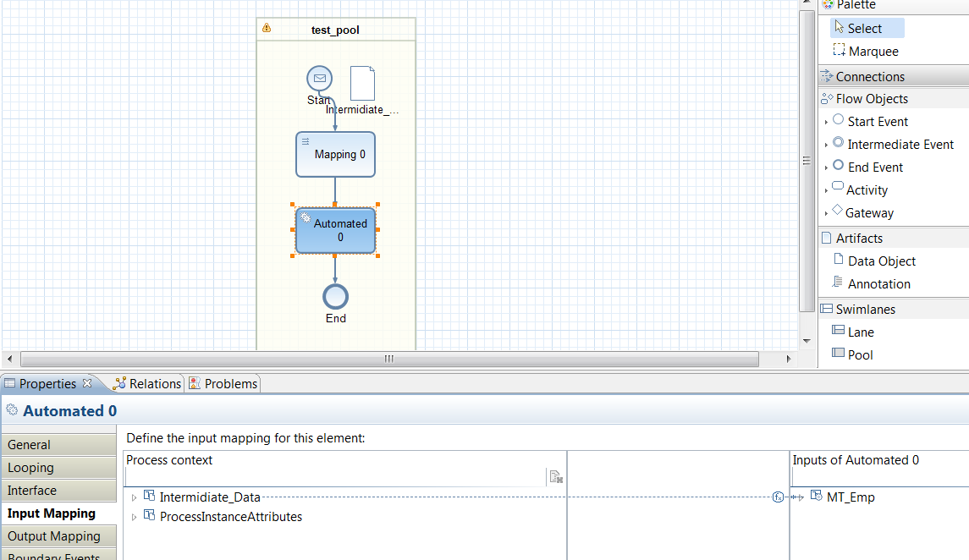The width and height of the screenshot is (969, 560).
Task: Pick the Lane palette item
Action: point(853,332)
